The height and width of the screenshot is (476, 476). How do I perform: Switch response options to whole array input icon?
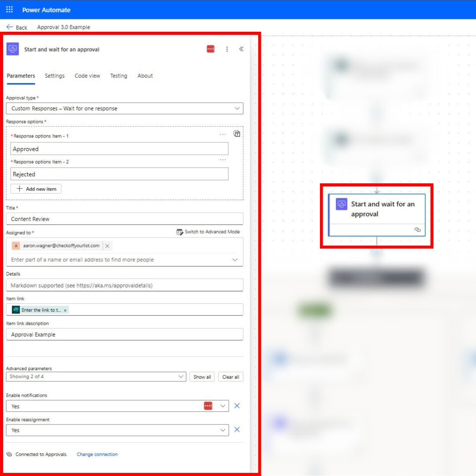point(237,134)
